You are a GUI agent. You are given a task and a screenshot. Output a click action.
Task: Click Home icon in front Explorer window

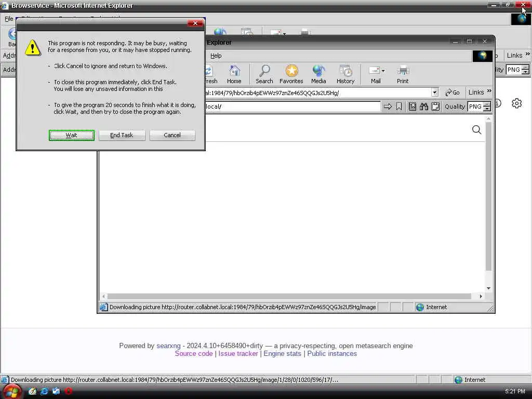[x=234, y=74]
